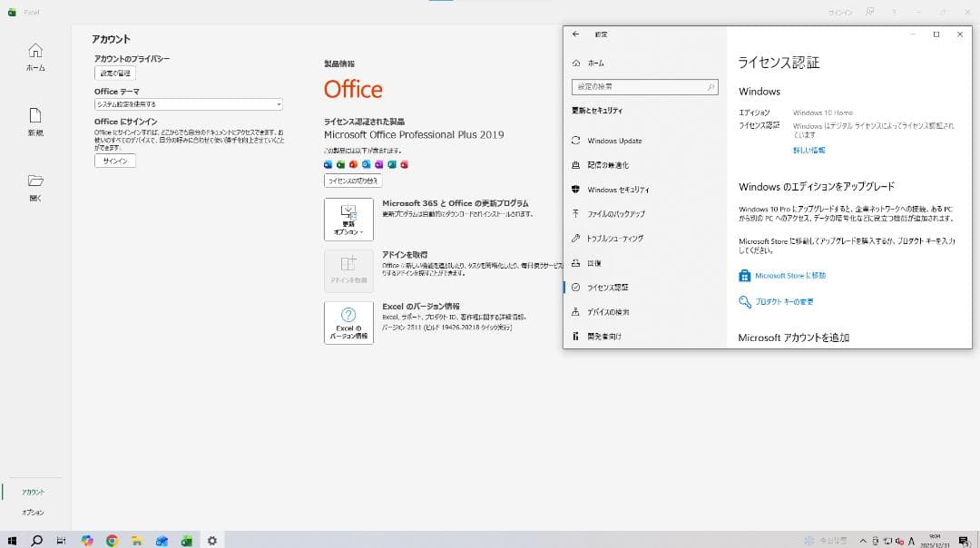Select オプション in Excel left menu
980x548 pixels.
[33, 513]
